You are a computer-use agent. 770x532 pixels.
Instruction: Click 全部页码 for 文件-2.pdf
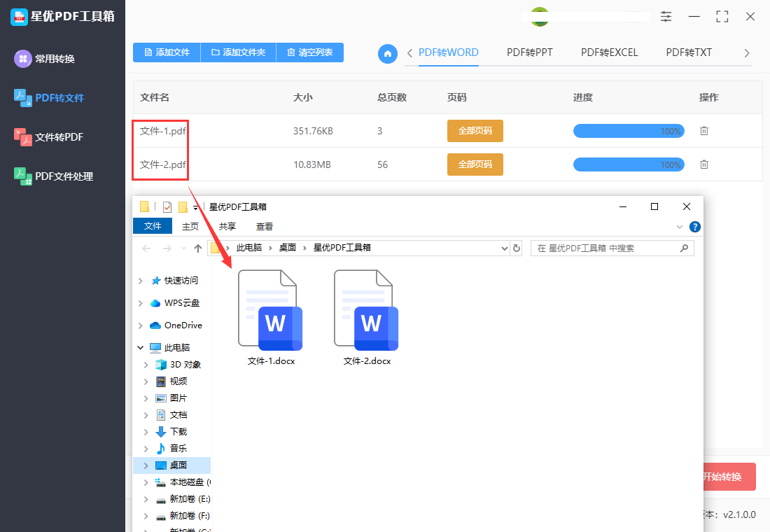[x=475, y=164]
